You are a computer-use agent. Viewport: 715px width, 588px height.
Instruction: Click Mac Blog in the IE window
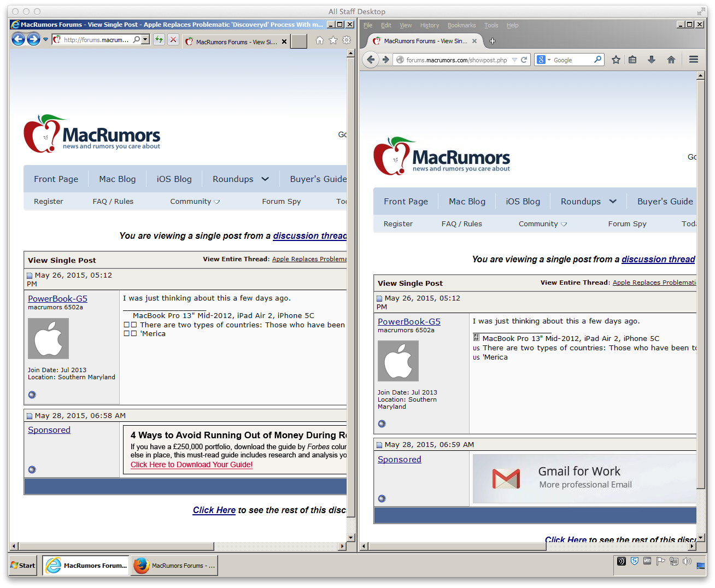[x=118, y=179]
